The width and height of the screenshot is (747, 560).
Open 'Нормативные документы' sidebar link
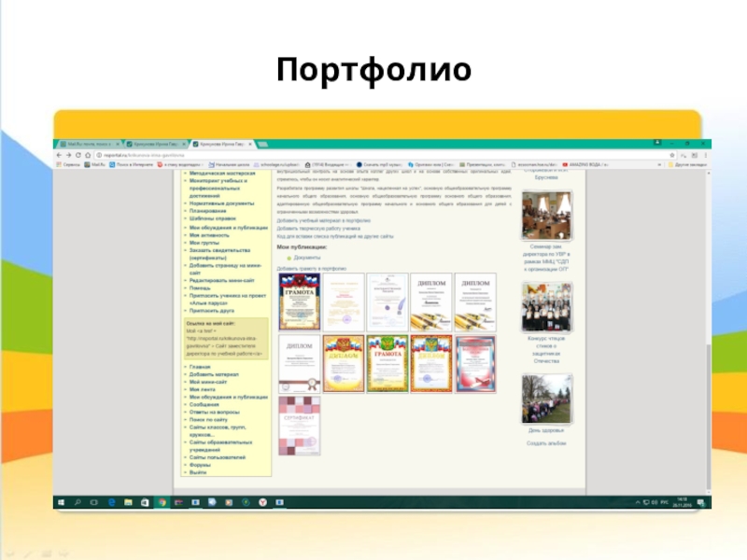pyautogui.click(x=221, y=203)
